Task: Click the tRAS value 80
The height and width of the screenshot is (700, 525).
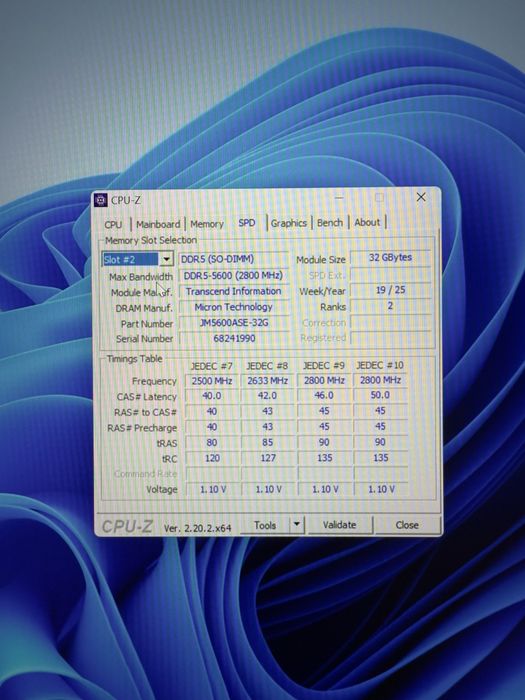Action: [212, 442]
